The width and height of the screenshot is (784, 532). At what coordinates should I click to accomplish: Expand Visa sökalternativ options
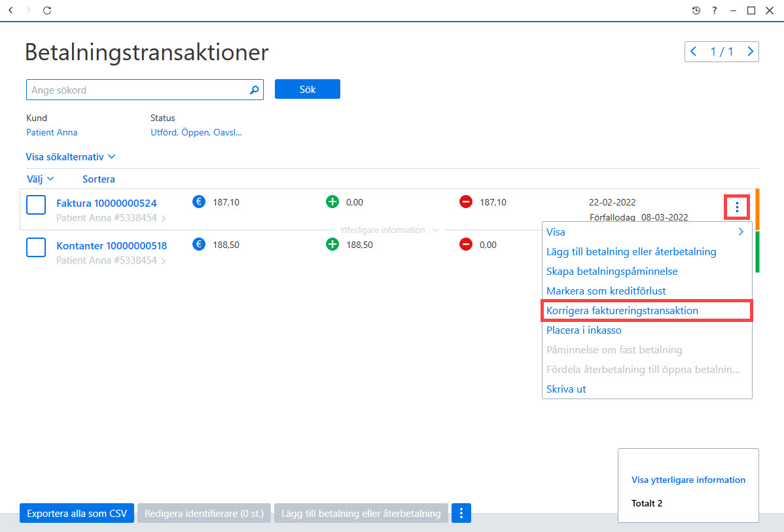tap(71, 157)
